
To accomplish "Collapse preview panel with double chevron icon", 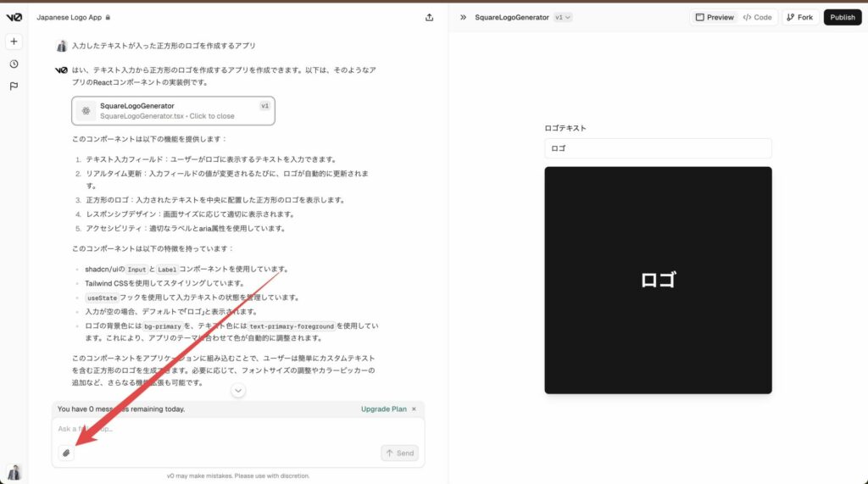I will click(464, 17).
